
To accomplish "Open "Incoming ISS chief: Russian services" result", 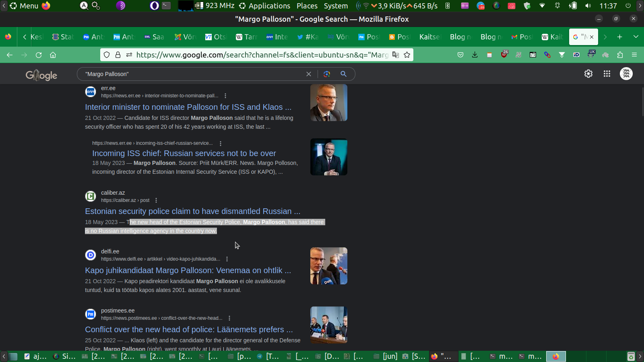I will pyautogui.click(x=184, y=153).
